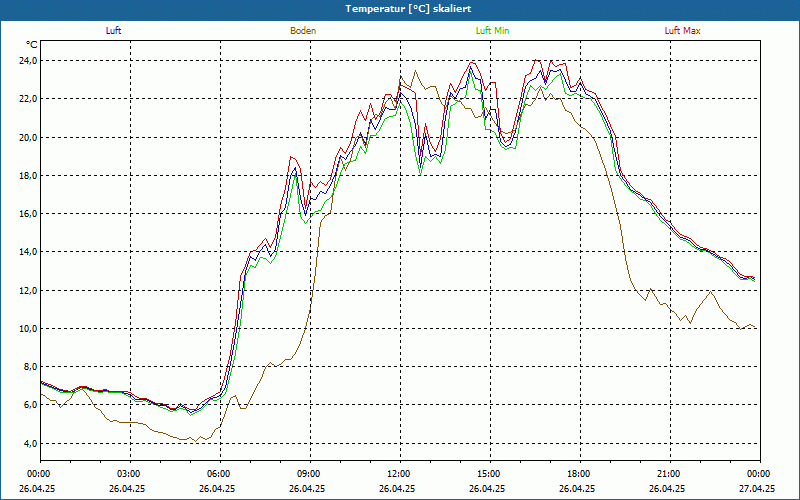Click the '06:00' time axis label
The image size is (800, 500).
(x=220, y=474)
